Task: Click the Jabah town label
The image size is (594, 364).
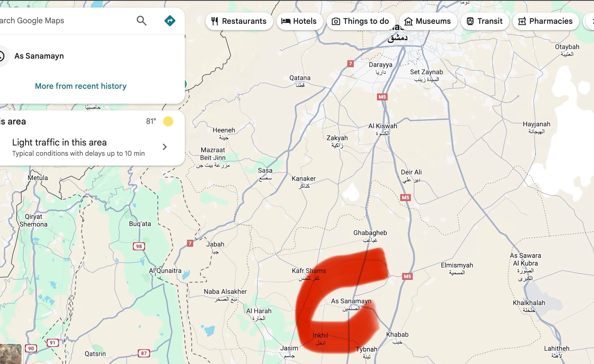Action: (215, 248)
